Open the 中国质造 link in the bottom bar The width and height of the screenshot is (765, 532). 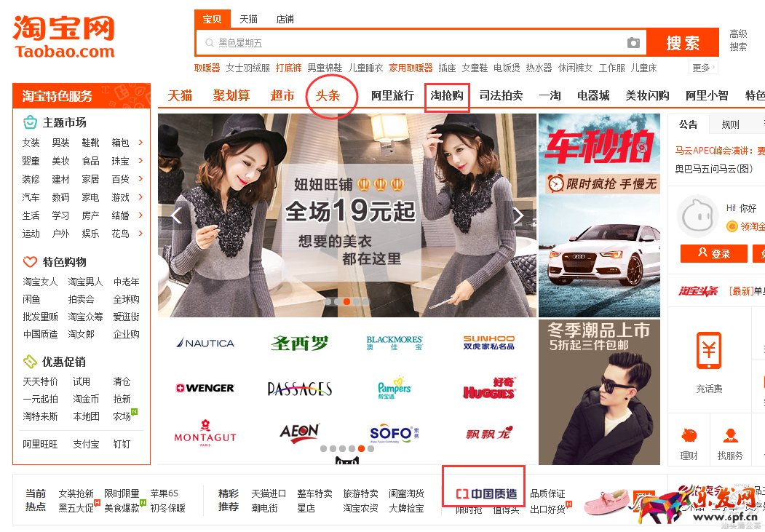coord(486,493)
